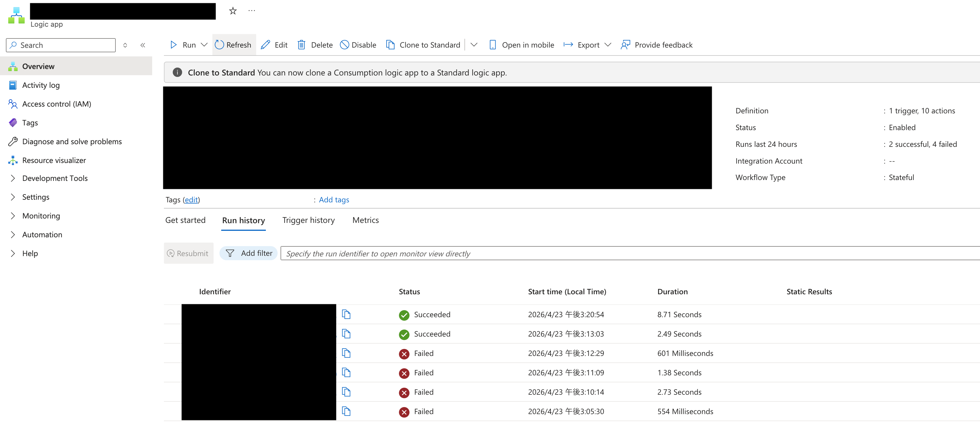Open in mobile

[521, 45]
